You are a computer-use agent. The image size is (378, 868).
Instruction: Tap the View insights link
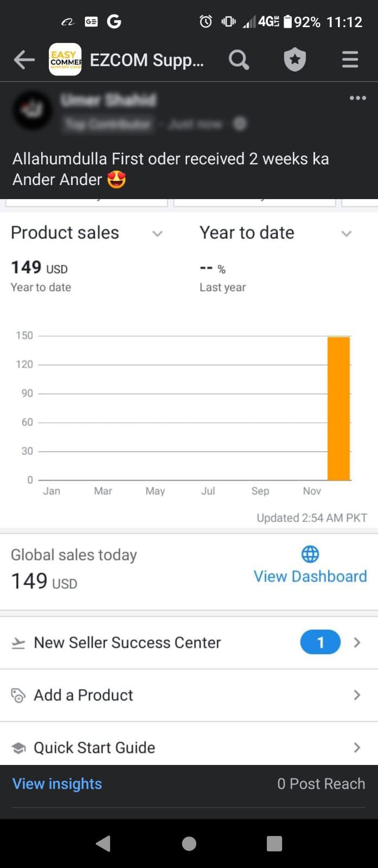tap(57, 784)
